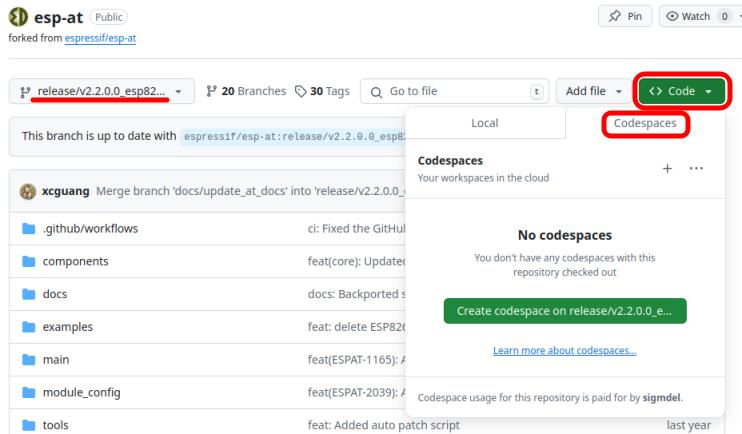
Task: Pin the repository with Pin button
Action: pos(623,17)
